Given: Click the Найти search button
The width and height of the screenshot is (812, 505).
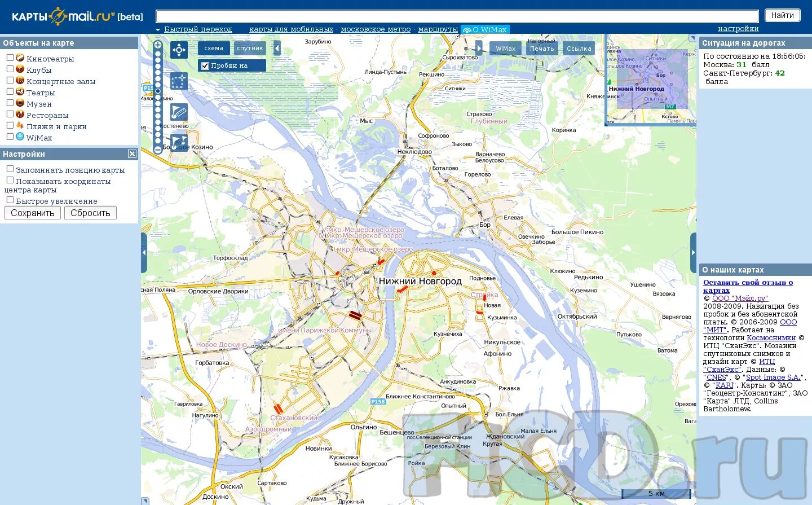Looking at the screenshot, I should click(x=783, y=15).
